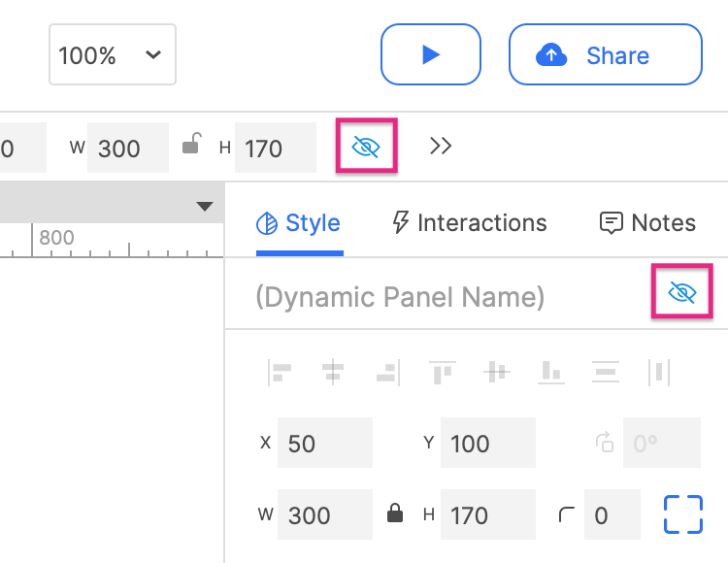728x563 pixels.
Task: Click the Share button
Action: tap(605, 55)
